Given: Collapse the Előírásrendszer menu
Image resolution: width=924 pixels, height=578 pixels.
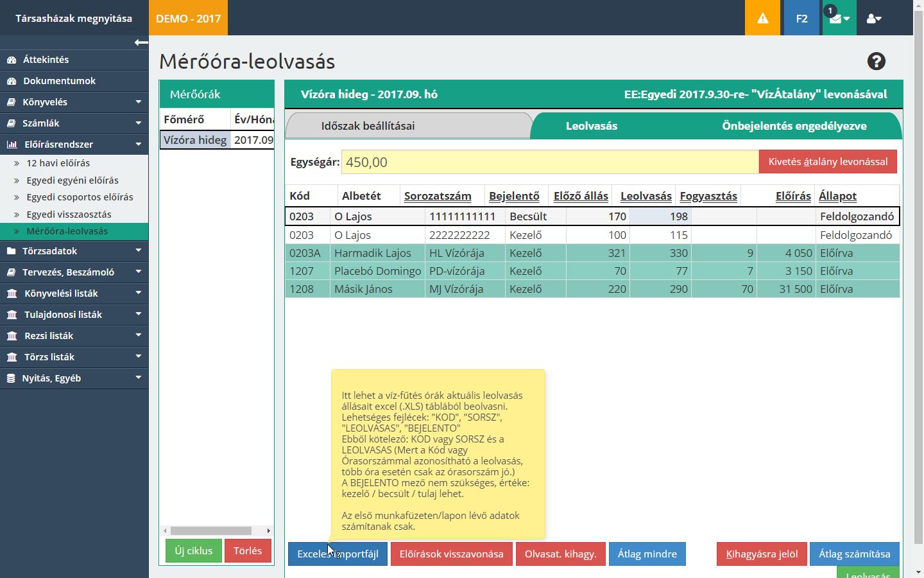Looking at the screenshot, I should click(x=74, y=144).
